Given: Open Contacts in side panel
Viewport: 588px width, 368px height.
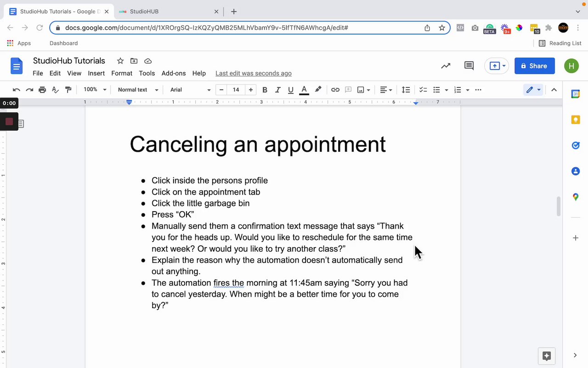Looking at the screenshot, I should click(x=576, y=171).
